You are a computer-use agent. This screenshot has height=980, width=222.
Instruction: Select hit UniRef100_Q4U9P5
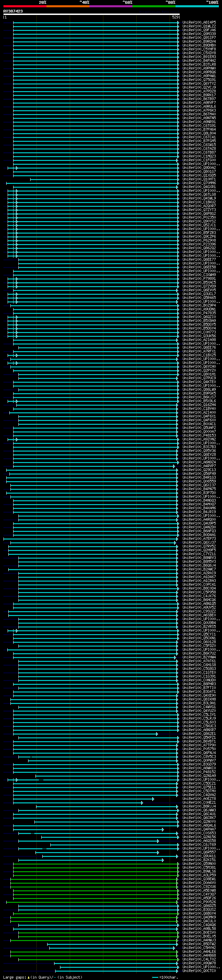click(x=199, y=524)
